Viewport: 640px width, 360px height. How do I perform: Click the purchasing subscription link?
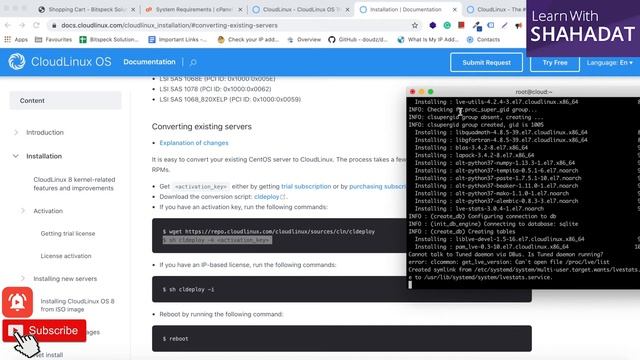point(378,186)
